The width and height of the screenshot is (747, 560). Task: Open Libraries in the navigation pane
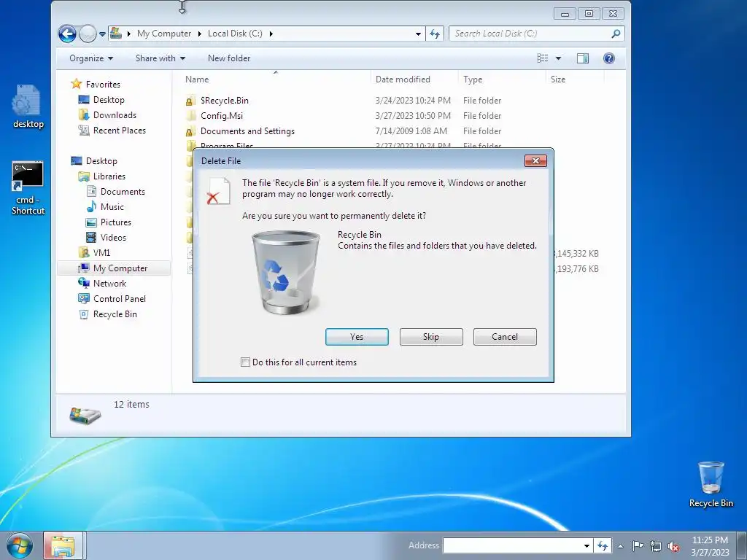pos(109,176)
